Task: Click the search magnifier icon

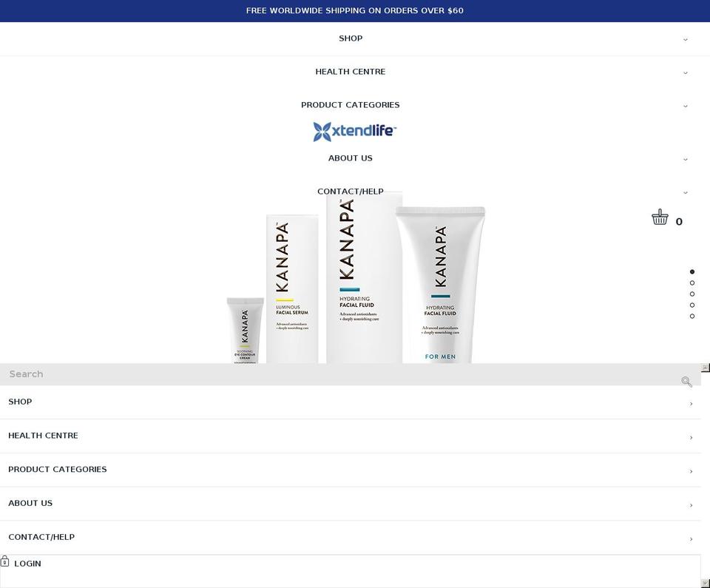Action: (x=686, y=382)
